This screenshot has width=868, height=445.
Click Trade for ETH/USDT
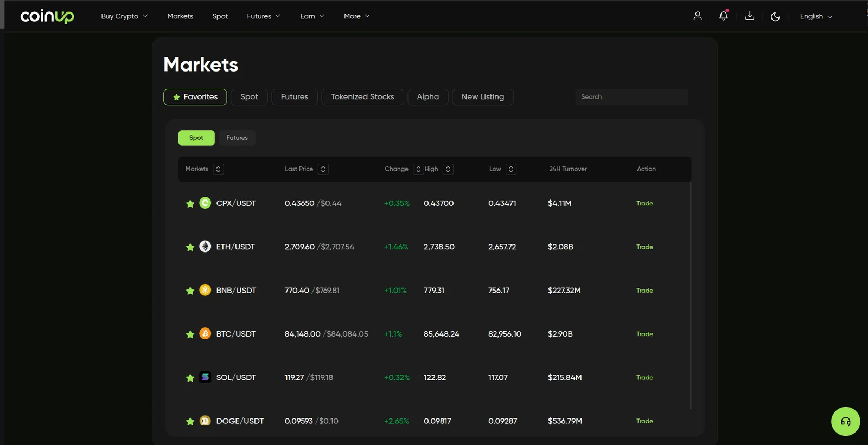click(x=644, y=247)
